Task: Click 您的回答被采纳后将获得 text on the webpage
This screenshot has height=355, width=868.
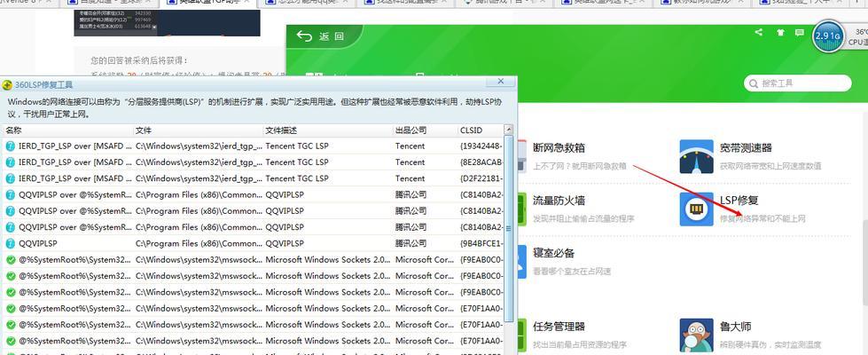Action: click(x=139, y=60)
